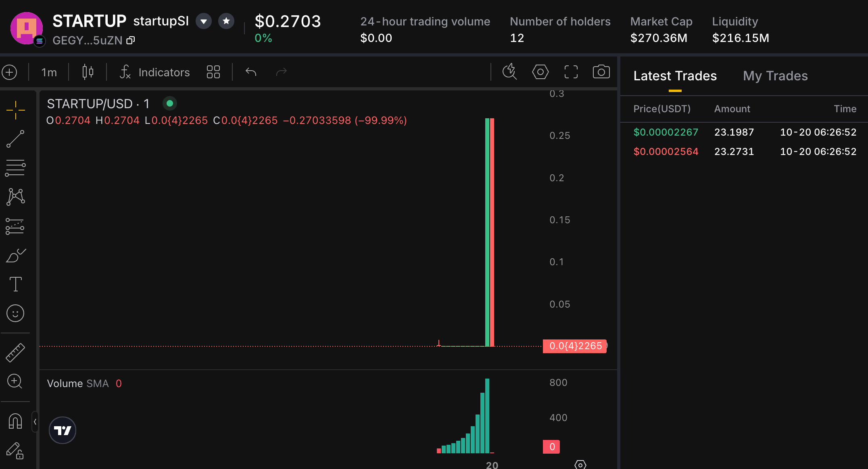Open the emoji icons tool

(x=15, y=313)
